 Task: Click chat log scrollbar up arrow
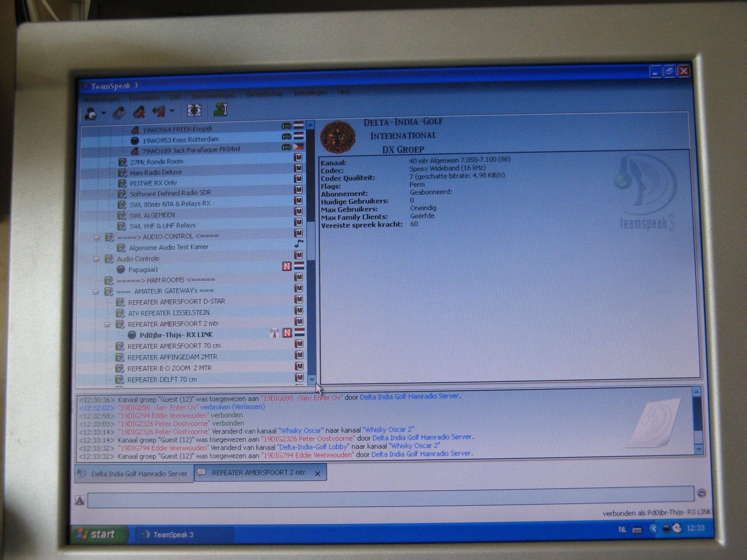point(696,392)
